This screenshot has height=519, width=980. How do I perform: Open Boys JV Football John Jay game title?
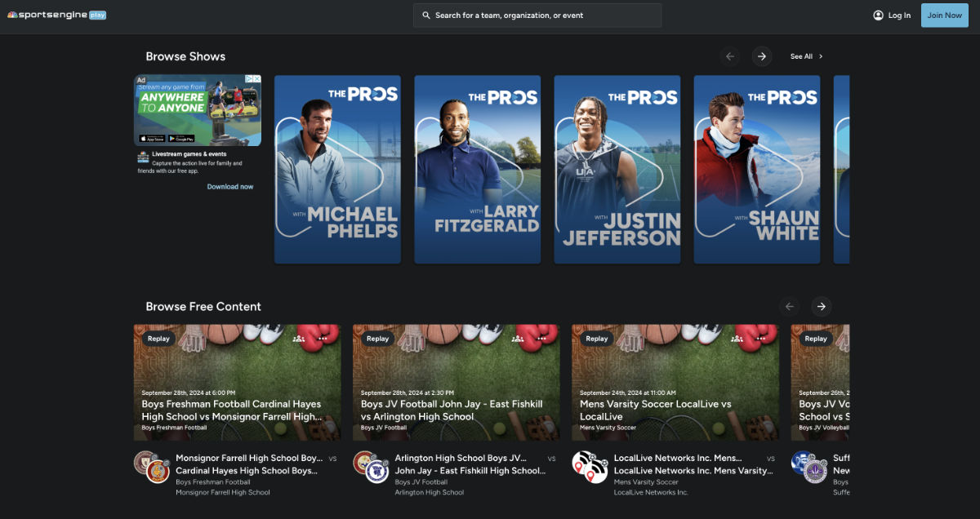tap(452, 410)
